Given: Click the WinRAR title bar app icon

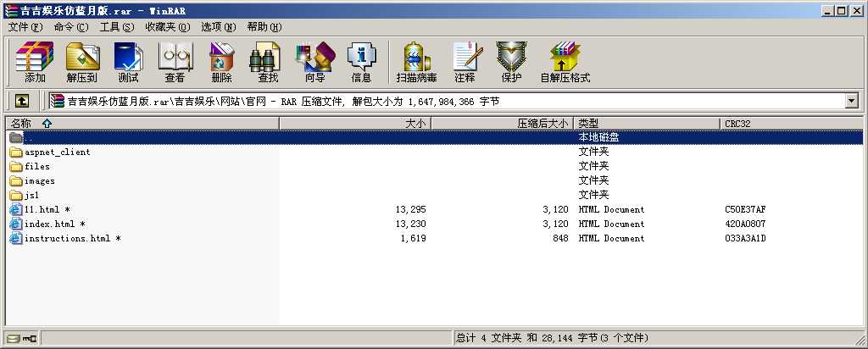Looking at the screenshot, I should coord(10,10).
